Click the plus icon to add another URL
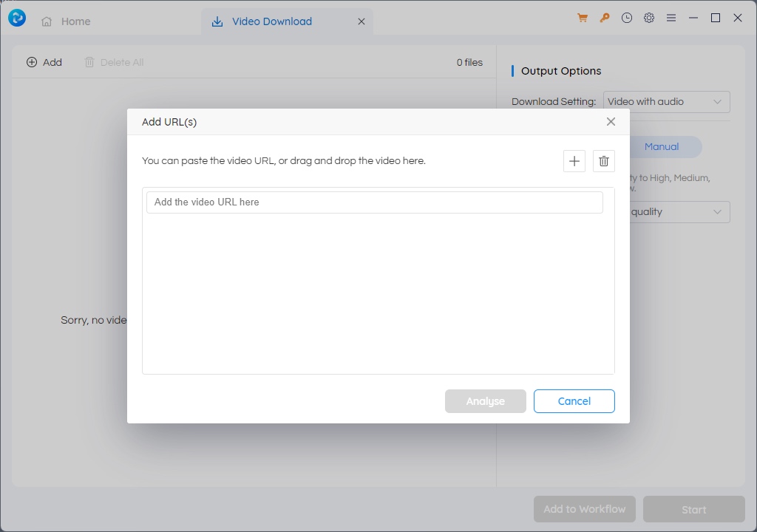 point(574,161)
